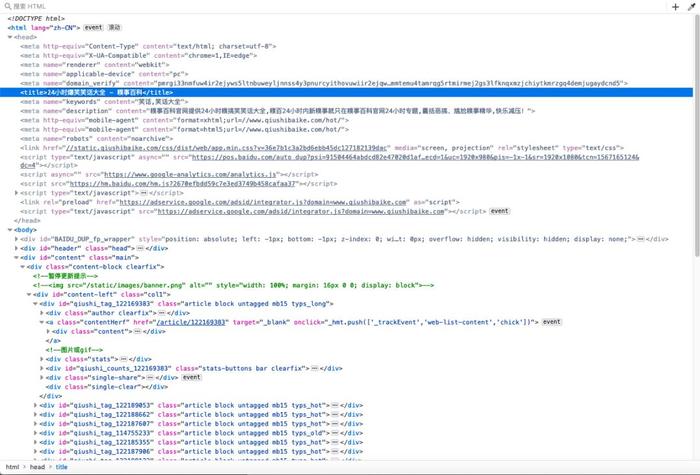This screenshot has height=475, width=700.
Task: Collapse the content-left col1 div
Action: click(x=29, y=295)
